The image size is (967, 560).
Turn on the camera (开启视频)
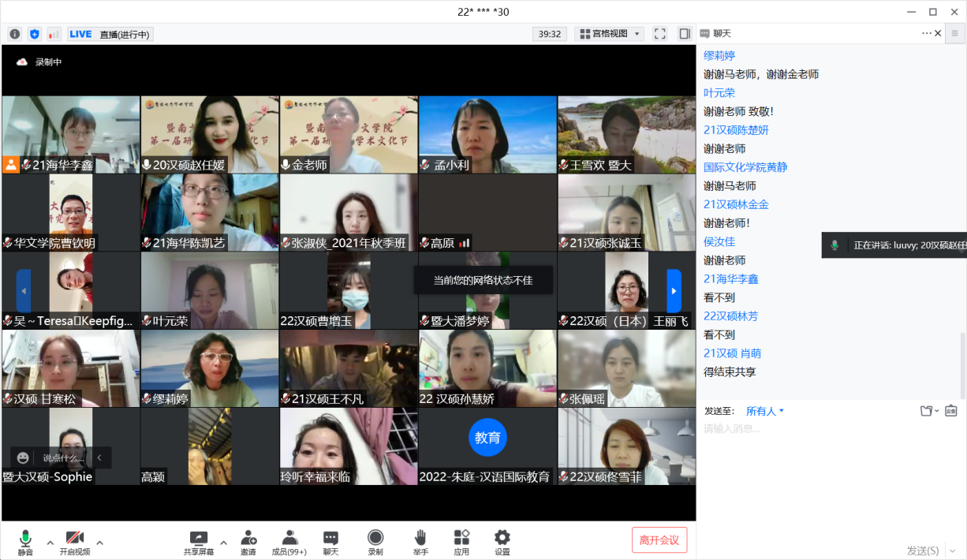coord(75,543)
